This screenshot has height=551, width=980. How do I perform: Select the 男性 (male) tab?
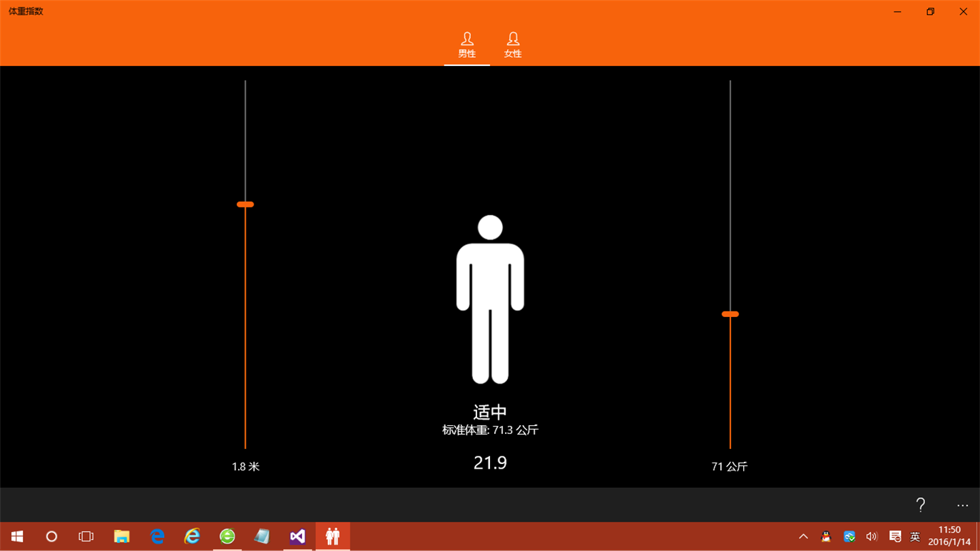point(467,45)
